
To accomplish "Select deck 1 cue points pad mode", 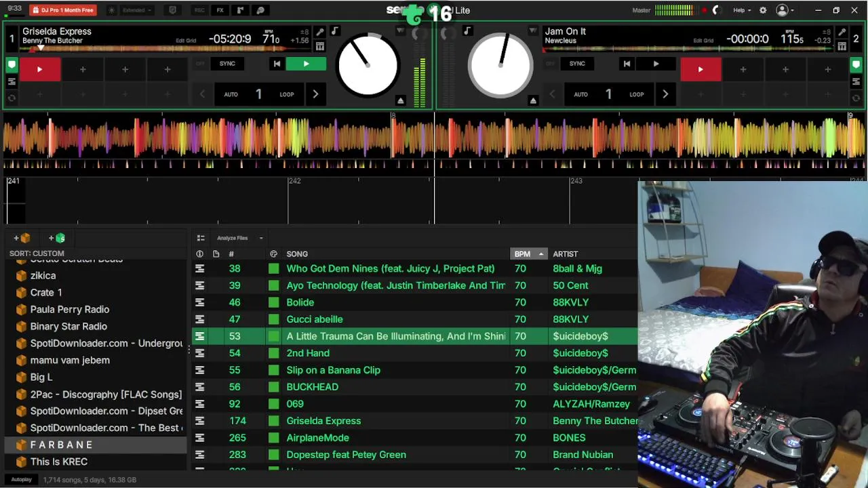I will [12, 65].
